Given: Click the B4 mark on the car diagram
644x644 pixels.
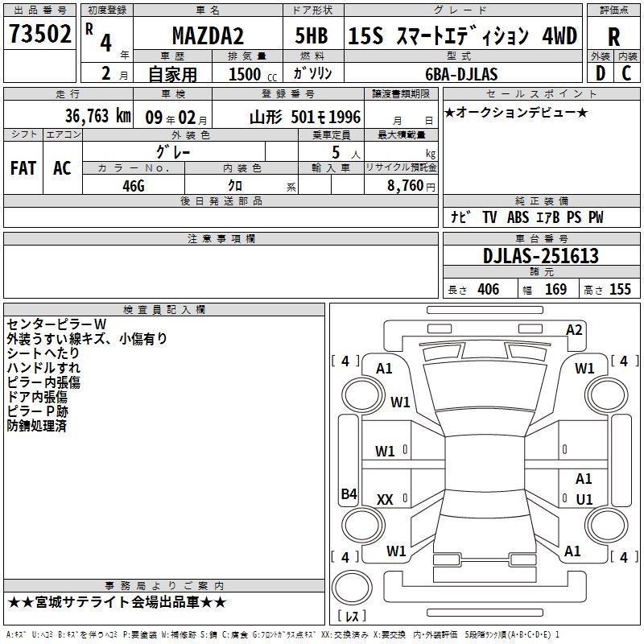Looking at the screenshot, I should 349,493.
